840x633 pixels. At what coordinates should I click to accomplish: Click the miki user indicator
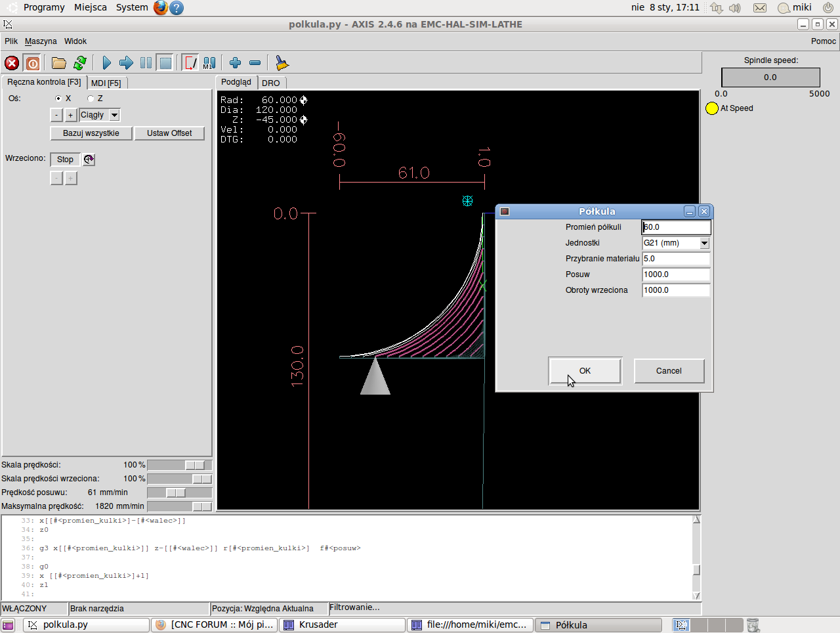(795, 8)
